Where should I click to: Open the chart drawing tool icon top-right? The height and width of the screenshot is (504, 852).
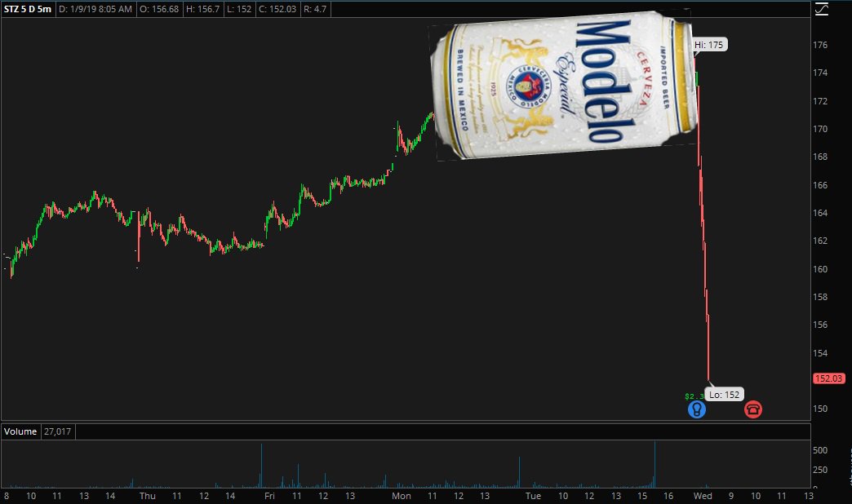(x=822, y=9)
